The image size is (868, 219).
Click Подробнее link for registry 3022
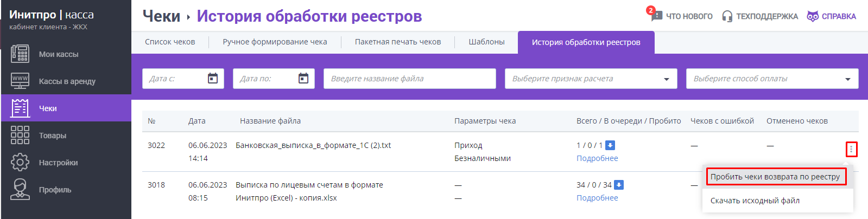click(x=597, y=158)
